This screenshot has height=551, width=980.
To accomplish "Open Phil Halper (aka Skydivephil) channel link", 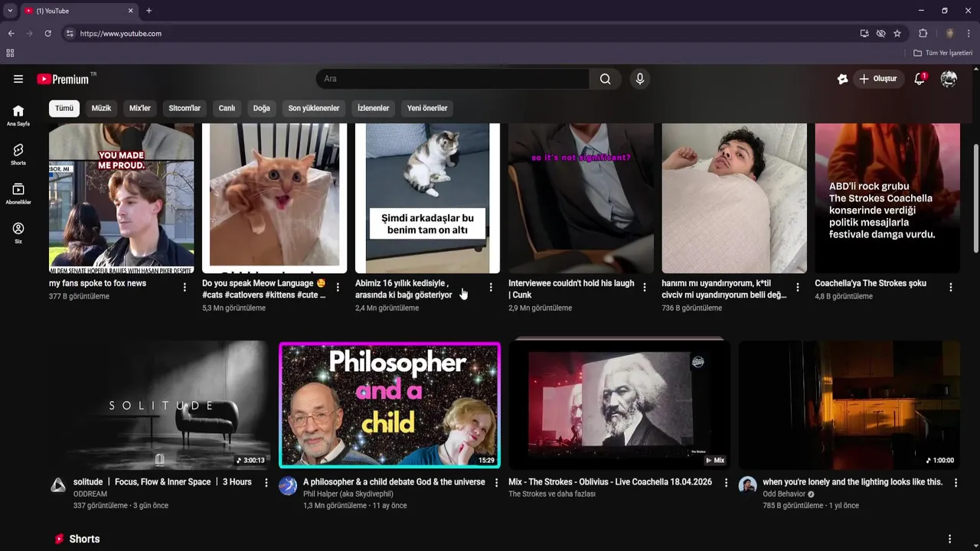I will pos(348,494).
